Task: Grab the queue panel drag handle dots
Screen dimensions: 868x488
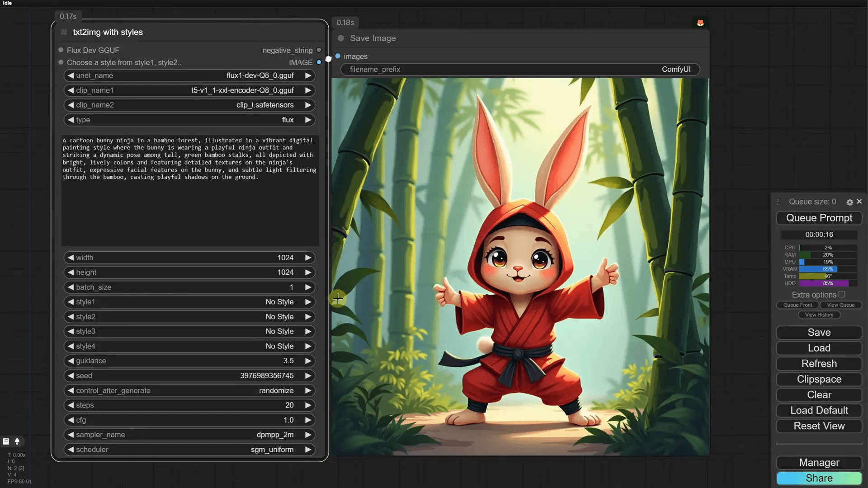Action: 778,202
